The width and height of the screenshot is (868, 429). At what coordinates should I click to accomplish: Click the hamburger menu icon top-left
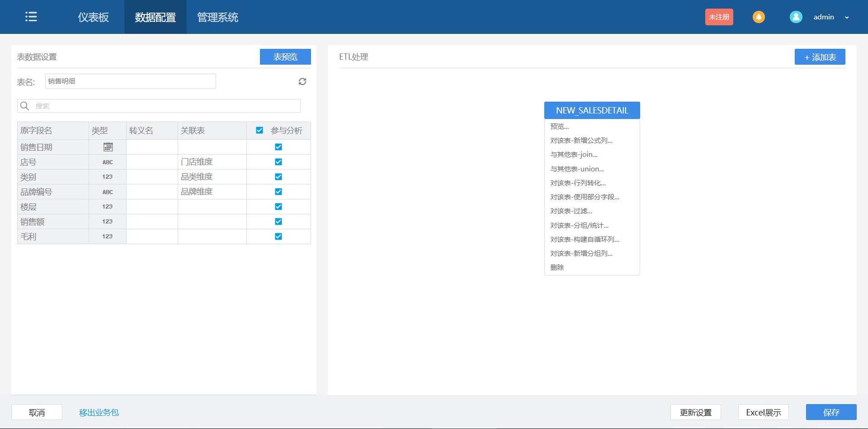[x=31, y=17]
